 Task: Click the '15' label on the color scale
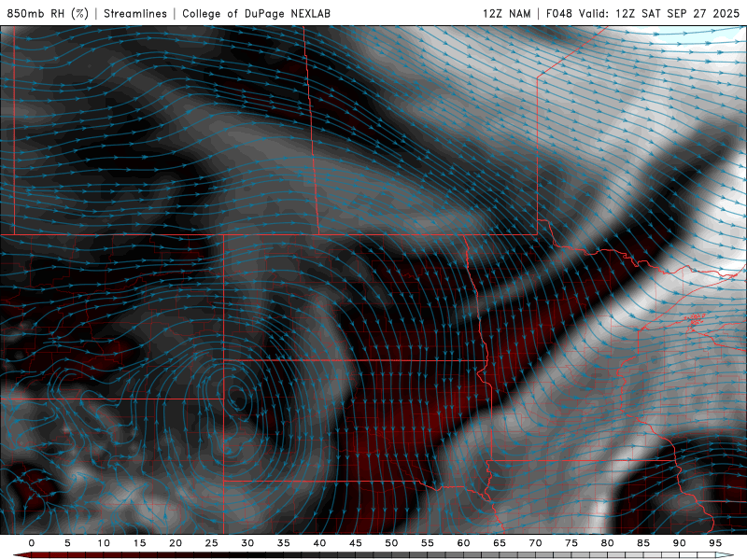coord(139,543)
